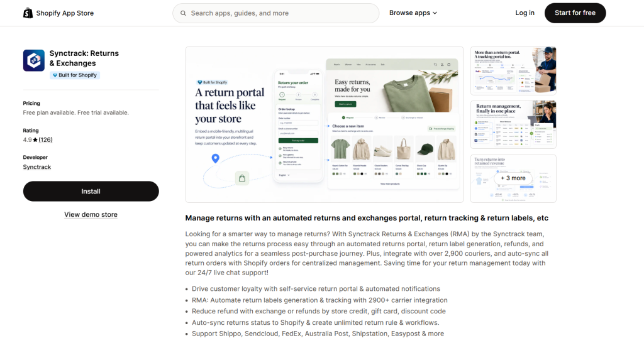Open the main 'A return portal' screenshot
The height and width of the screenshot is (348, 644).
coord(325,124)
